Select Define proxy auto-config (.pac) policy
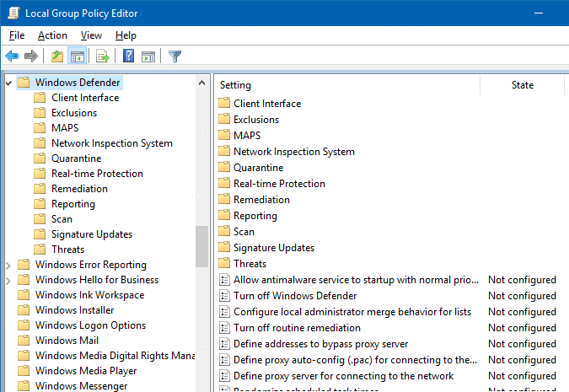 tap(355, 360)
